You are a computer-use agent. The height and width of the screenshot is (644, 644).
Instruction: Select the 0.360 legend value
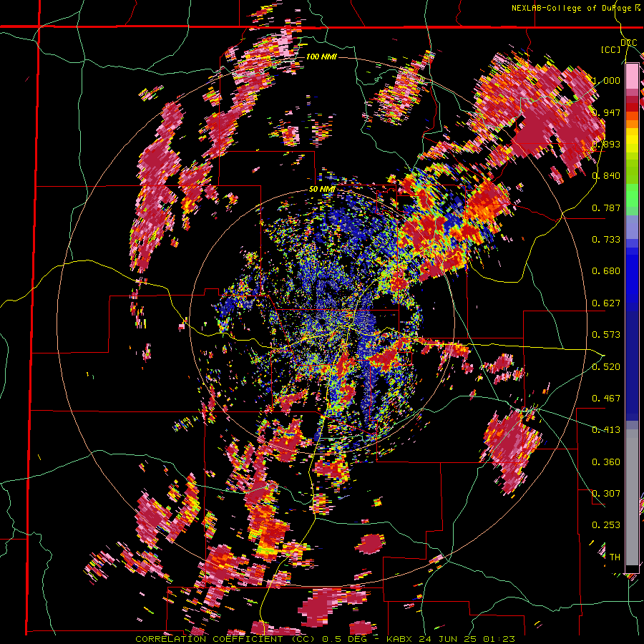tap(606, 462)
